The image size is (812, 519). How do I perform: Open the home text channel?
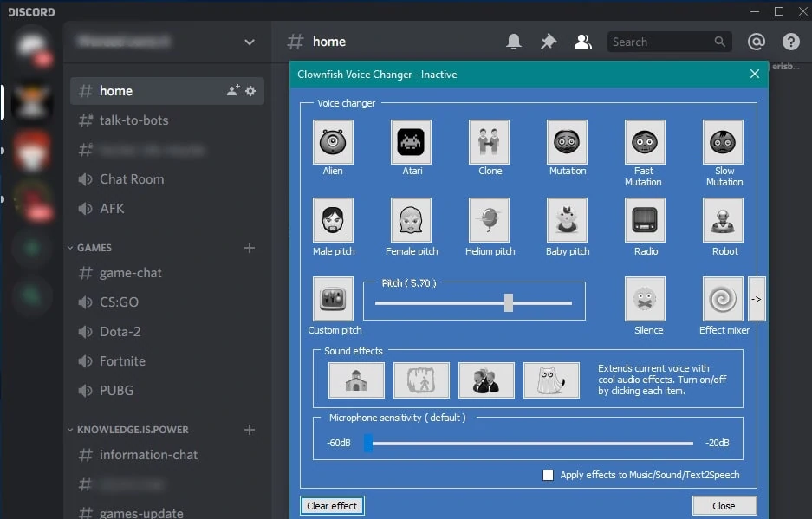[167, 91]
